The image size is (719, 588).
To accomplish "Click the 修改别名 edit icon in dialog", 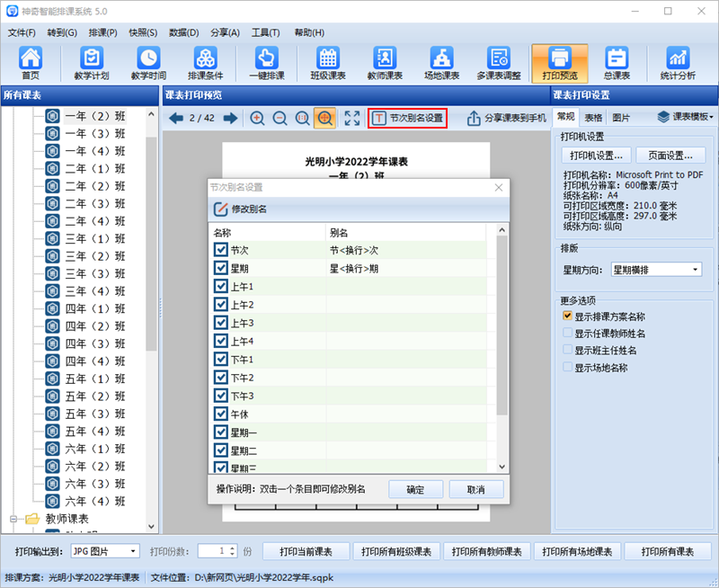I will [x=220, y=209].
